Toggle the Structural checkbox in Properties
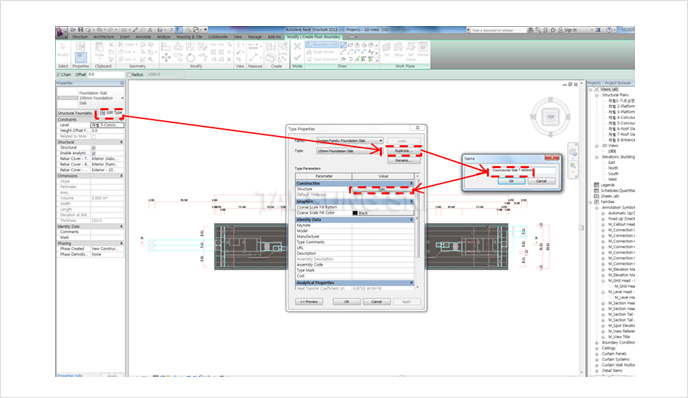This screenshot has width=688, height=398. (93, 148)
